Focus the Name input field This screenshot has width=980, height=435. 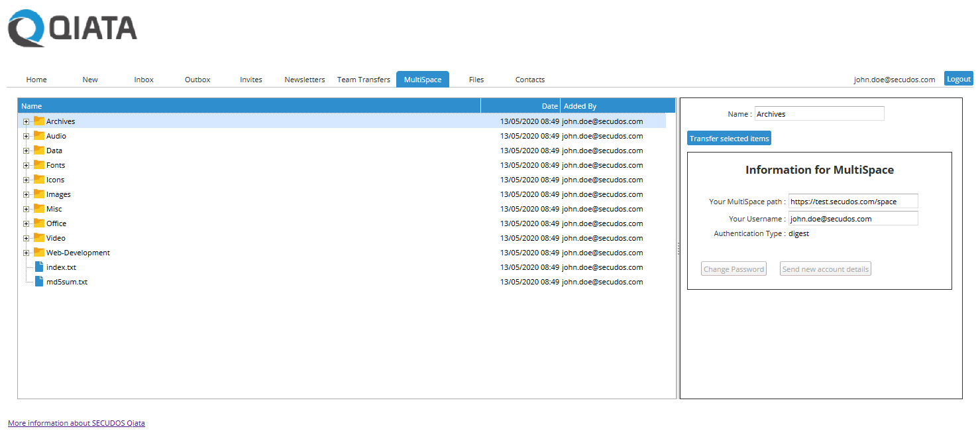coord(819,114)
